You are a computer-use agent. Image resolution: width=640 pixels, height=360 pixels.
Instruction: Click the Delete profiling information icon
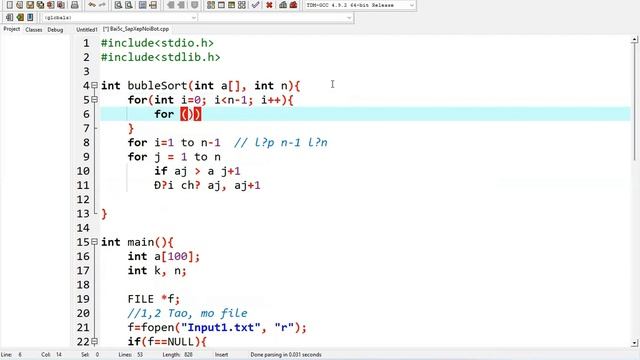point(293,5)
